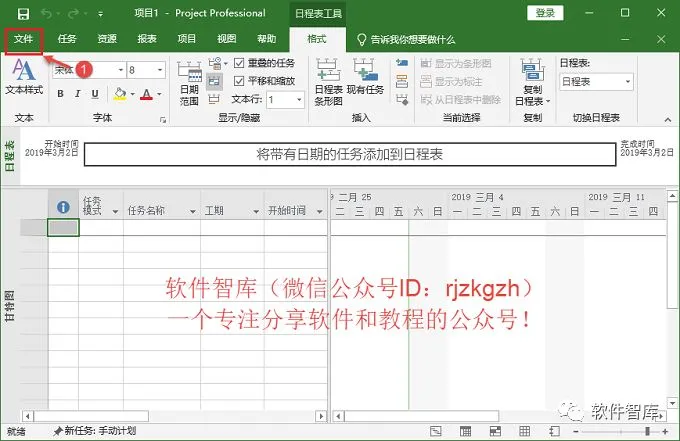
Task: Redo the last undone action
Action: 73,14
